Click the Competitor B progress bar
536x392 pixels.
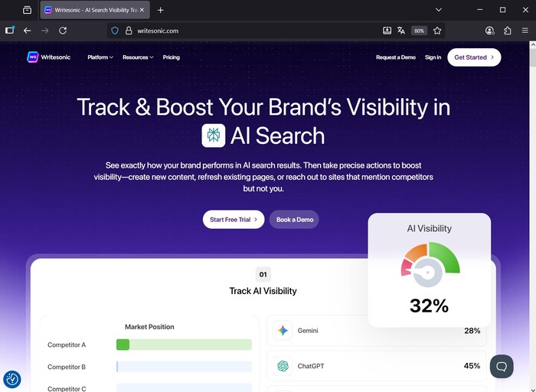[184, 367]
